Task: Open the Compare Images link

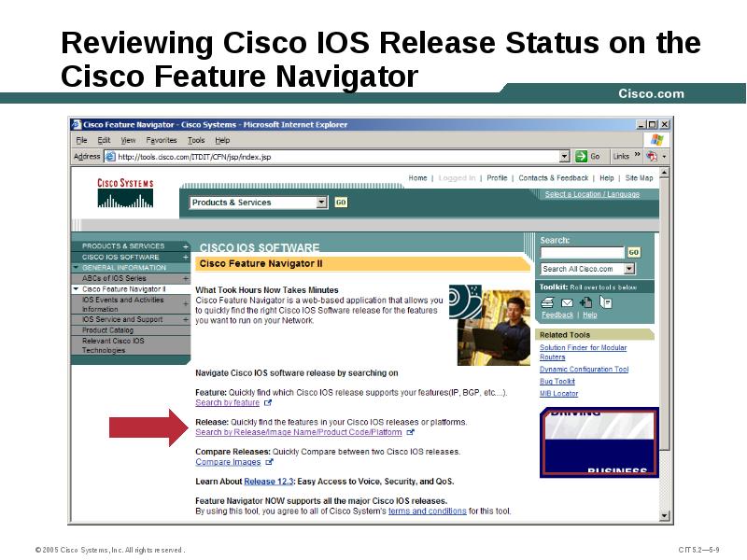Action: 228,462
